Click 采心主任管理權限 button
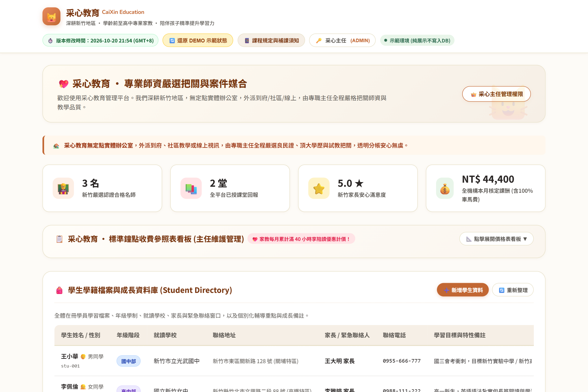588x392 pixels. (x=497, y=94)
